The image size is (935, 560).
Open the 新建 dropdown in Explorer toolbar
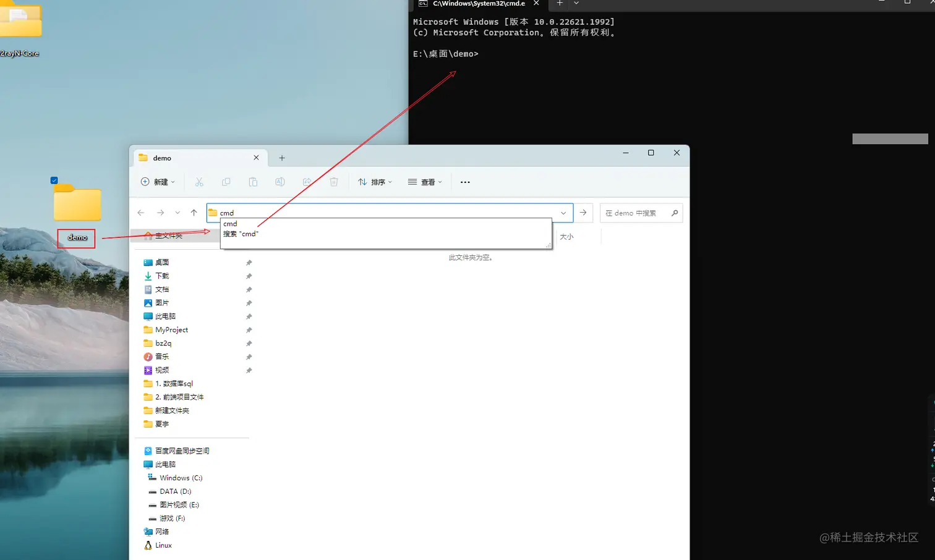(158, 182)
